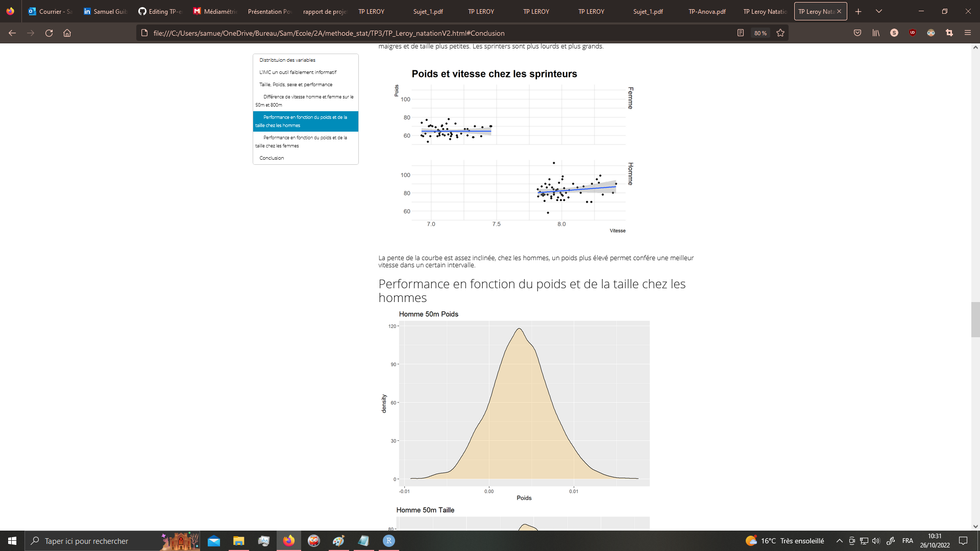The image size is (980, 551).
Task: Go to Performance chez les femmes section
Action: (306, 142)
